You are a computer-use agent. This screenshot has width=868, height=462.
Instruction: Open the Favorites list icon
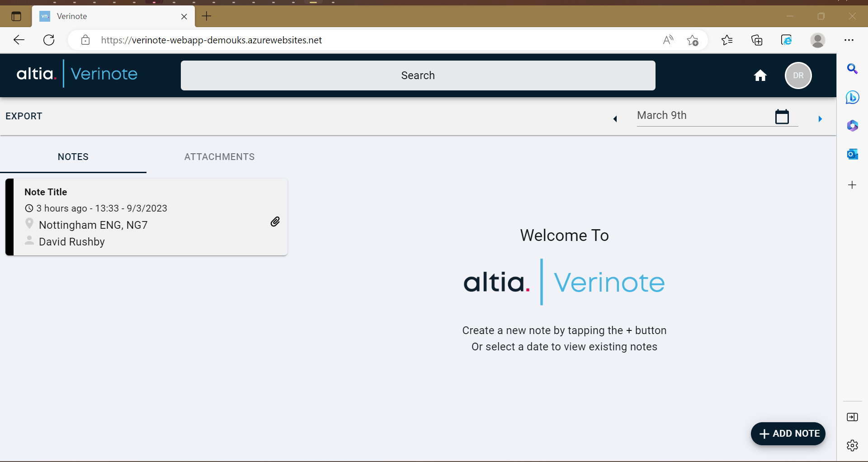(x=727, y=40)
